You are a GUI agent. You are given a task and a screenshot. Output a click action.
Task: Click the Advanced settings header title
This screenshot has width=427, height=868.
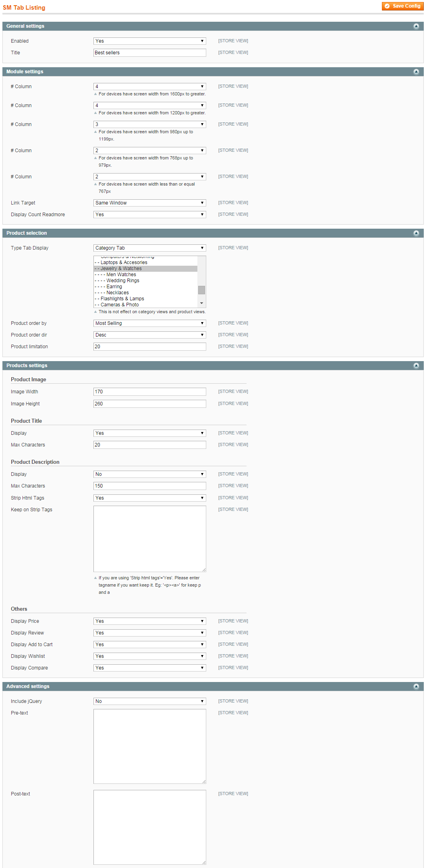28,686
